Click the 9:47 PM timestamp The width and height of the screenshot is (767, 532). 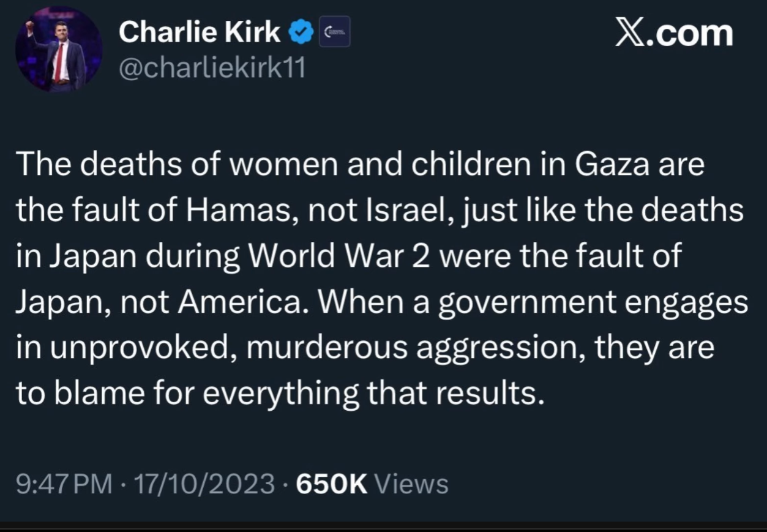64,484
